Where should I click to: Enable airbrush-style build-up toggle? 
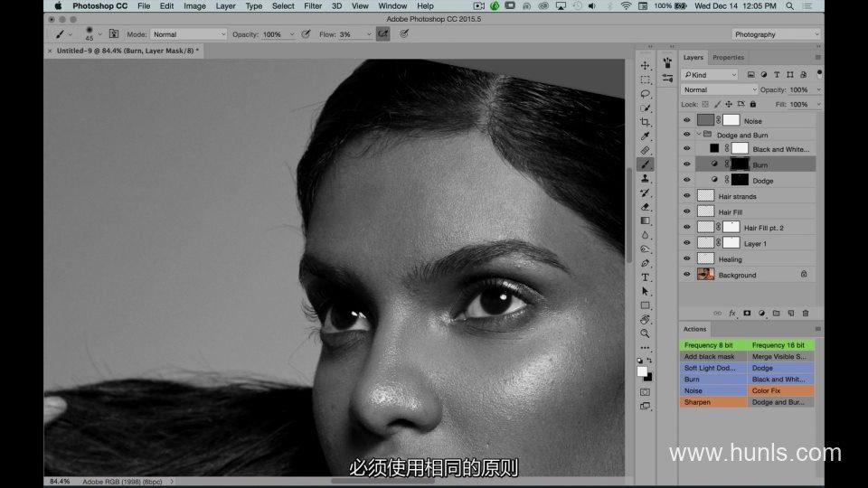point(382,33)
